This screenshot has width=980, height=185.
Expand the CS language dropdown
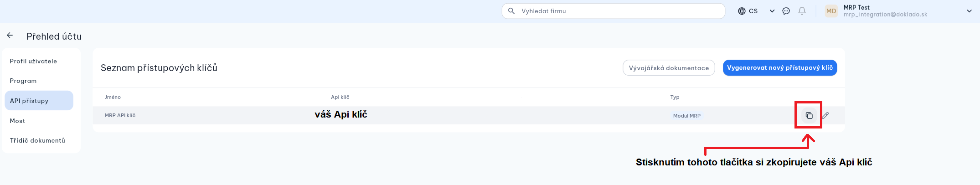pos(772,11)
